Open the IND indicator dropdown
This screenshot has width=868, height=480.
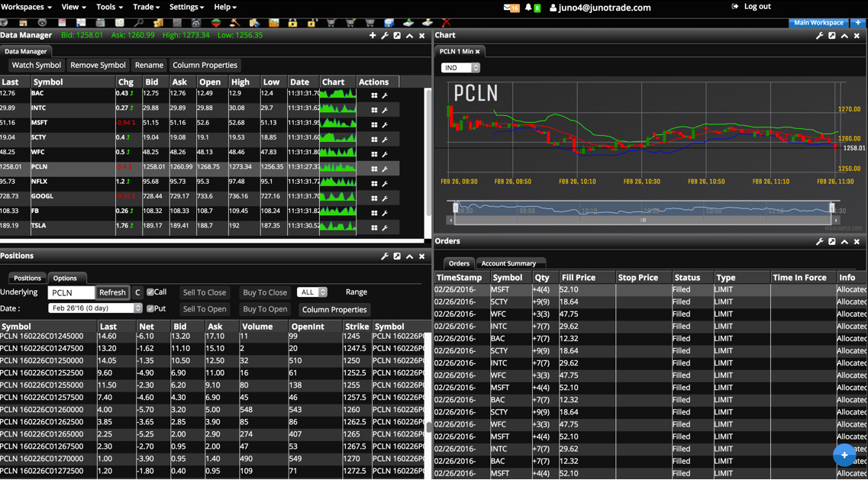pyautogui.click(x=460, y=68)
